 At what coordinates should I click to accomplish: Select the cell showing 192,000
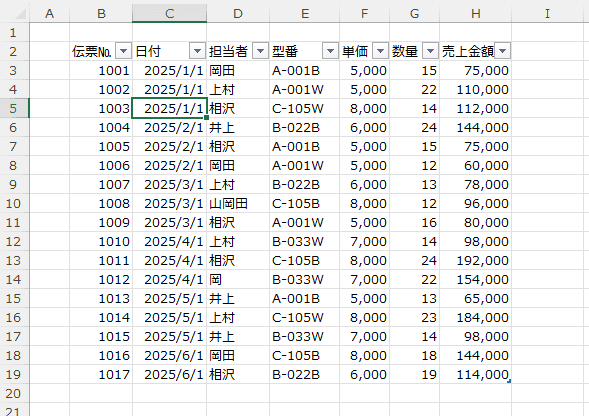(476, 260)
